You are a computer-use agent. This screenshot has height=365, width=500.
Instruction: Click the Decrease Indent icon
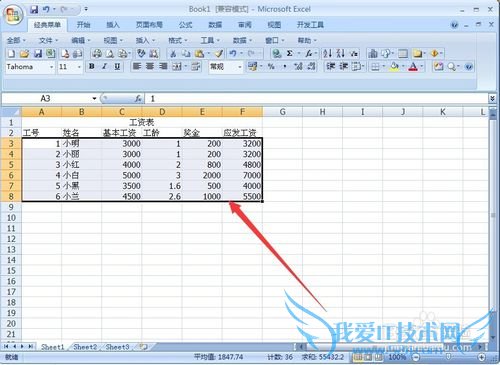click(x=330, y=67)
